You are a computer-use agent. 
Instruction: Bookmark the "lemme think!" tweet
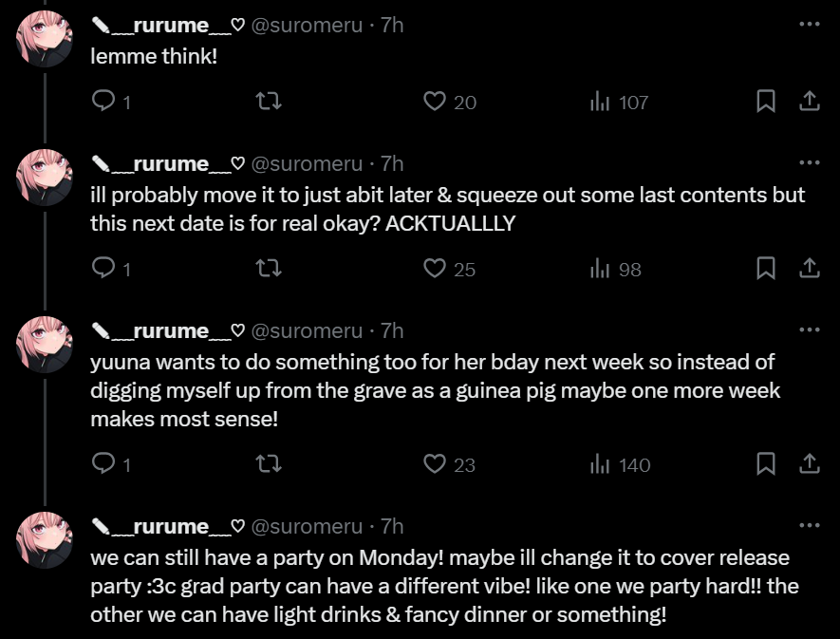pos(766,102)
